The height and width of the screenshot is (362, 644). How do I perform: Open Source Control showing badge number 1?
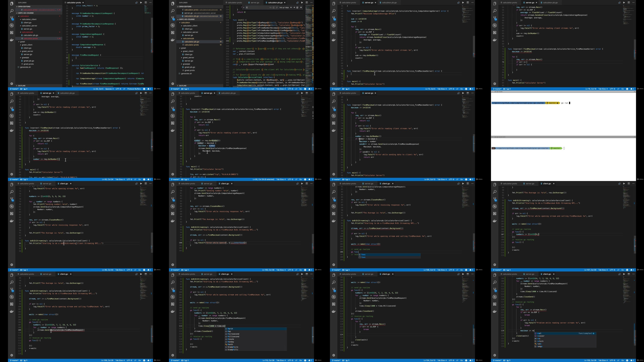[x=12, y=18]
